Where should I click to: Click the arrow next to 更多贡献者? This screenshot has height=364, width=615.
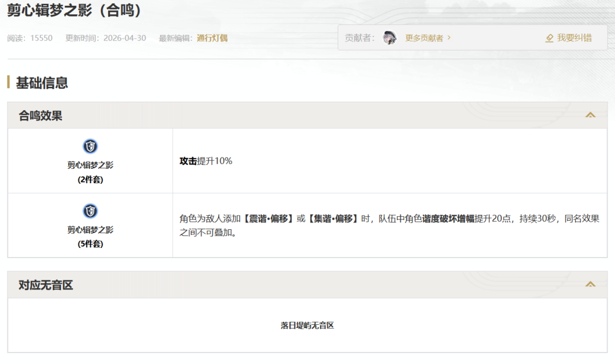[449, 38]
